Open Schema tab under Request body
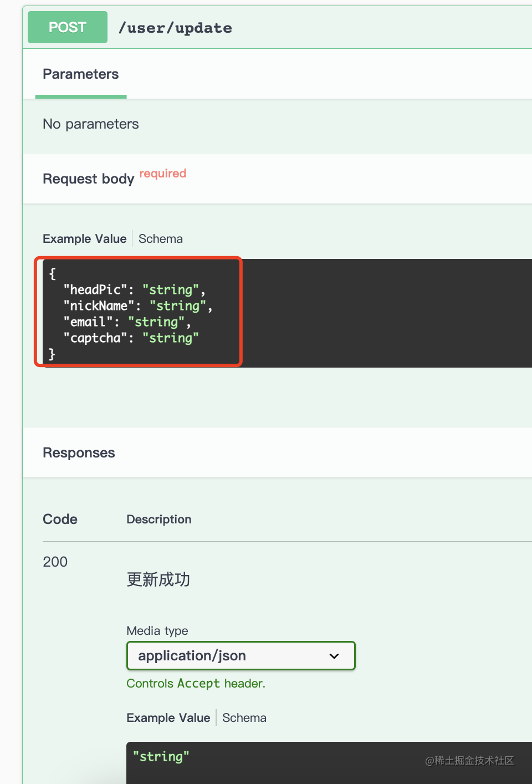Viewport: 532px width, 784px height. (161, 239)
